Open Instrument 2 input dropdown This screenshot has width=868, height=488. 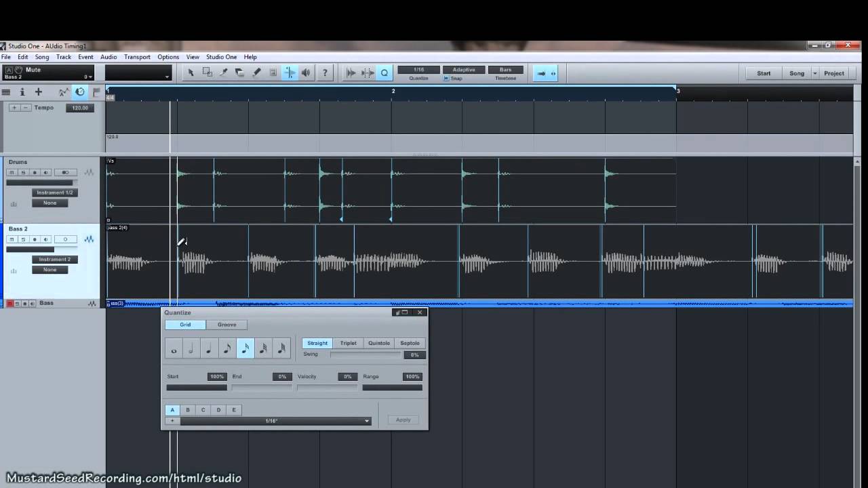coord(55,259)
